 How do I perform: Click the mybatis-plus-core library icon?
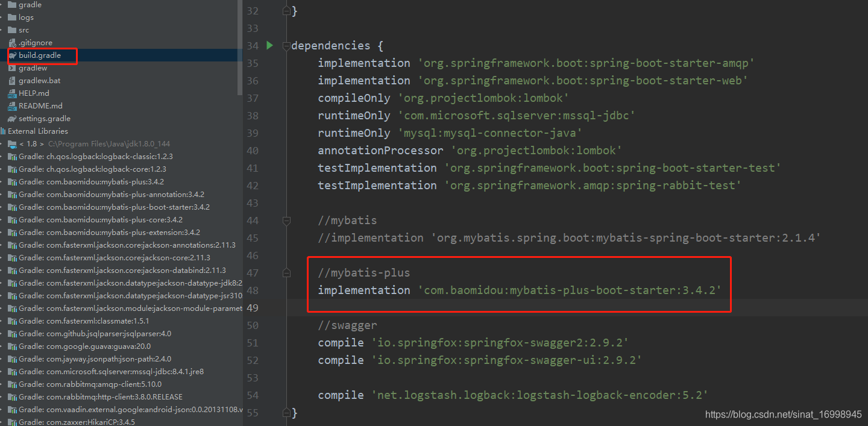pyautogui.click(x=13, y=220)
